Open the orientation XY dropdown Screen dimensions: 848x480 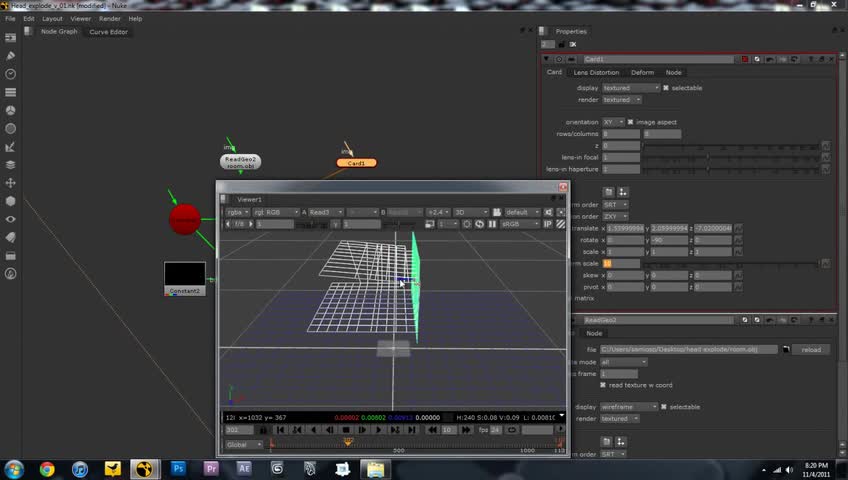[613, 122]
